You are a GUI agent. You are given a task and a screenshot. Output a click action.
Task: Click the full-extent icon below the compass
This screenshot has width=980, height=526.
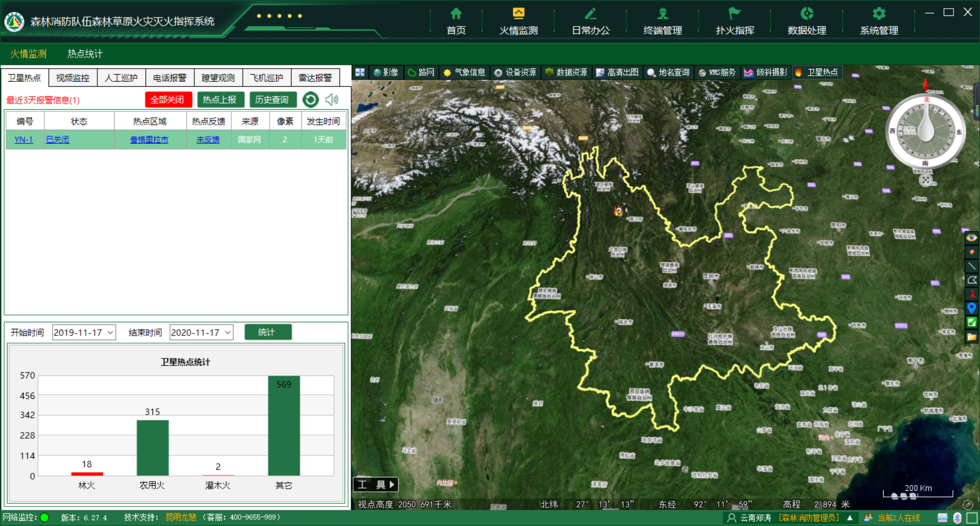pos(925,180)
